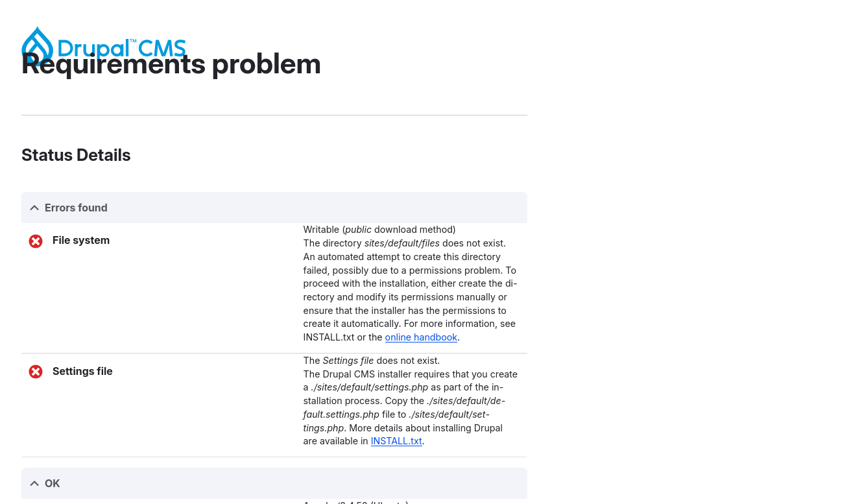
Task: Click the red error icon beside Settings file
Action: pyautogui.click(x=36, y=372)
